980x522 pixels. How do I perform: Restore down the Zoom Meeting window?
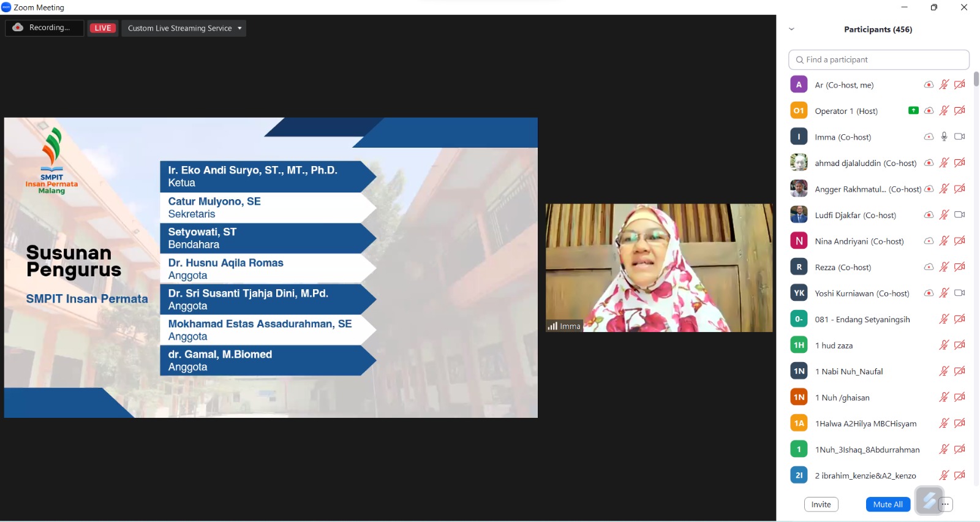coord(933,7)
